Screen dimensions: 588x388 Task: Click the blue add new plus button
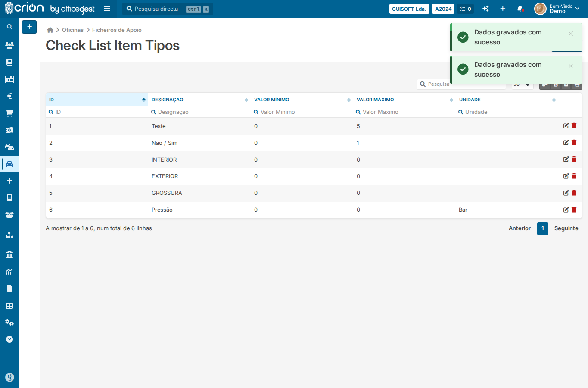[29, 27]
